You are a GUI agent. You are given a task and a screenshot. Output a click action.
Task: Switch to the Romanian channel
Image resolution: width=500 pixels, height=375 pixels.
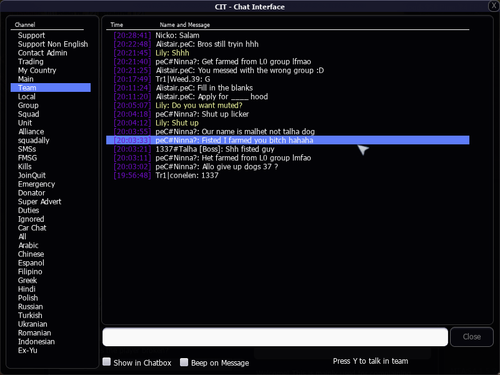point(35,333)
